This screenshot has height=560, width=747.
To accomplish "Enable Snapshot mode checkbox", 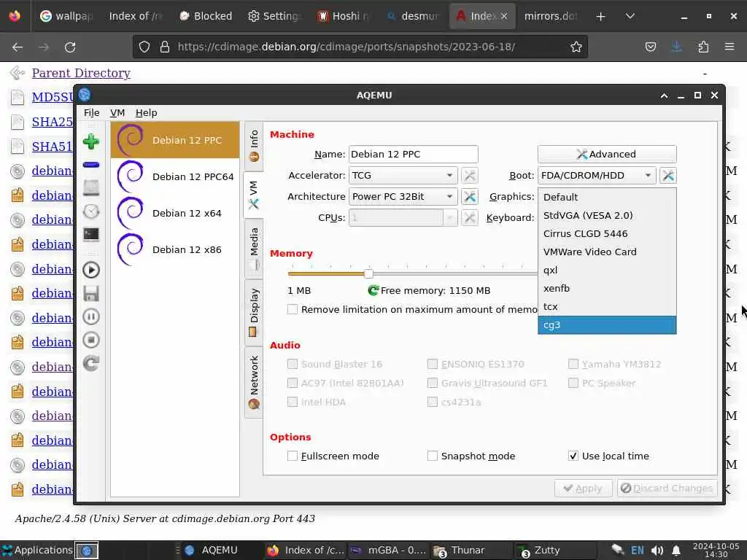I will (x=433, y=456).
